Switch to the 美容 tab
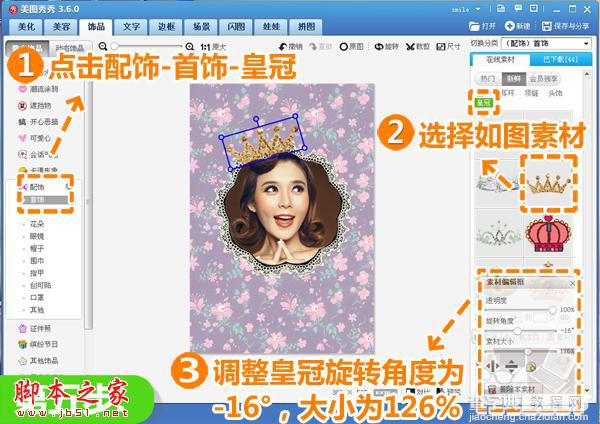This screenshot has width=600, height=424. pos(61,27)
